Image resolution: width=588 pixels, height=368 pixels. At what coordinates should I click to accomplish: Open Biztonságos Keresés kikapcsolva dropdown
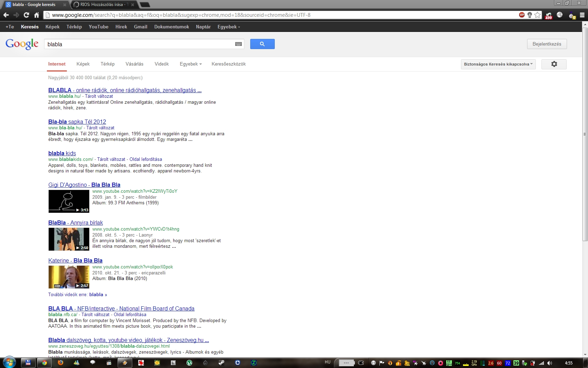coord(498,64)
